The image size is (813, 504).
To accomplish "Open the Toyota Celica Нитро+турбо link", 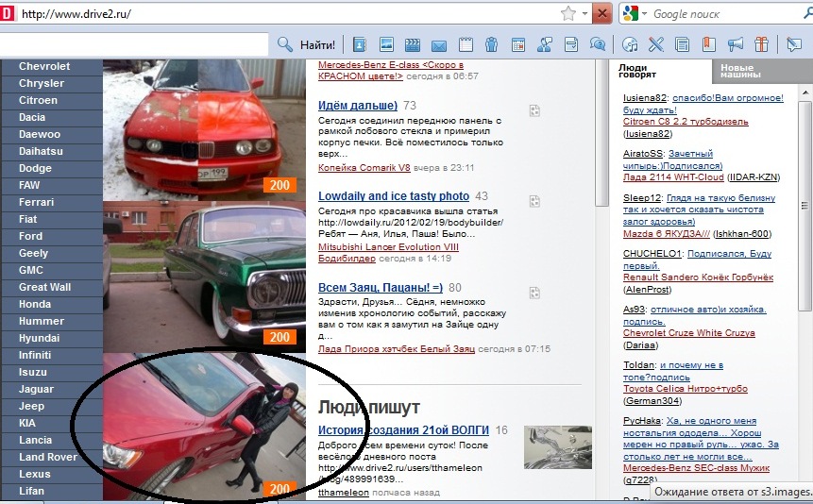I will 686,388.
